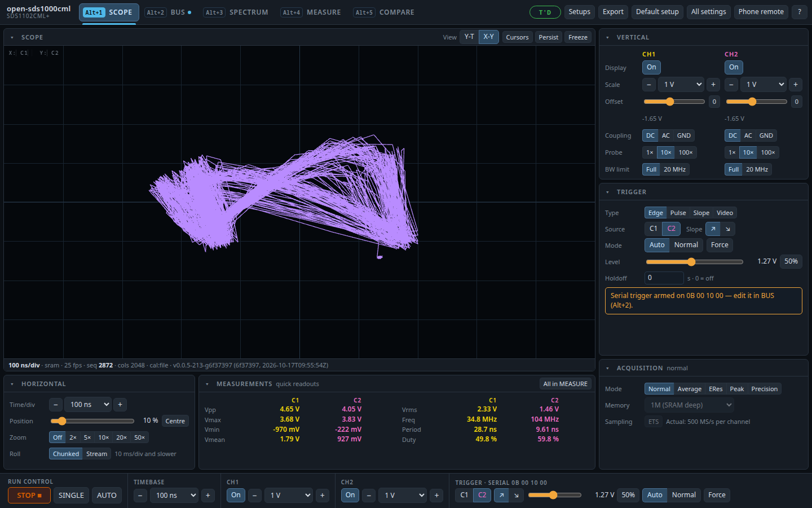The width and height of the screenshot is (812, 508).
Task: Set CH2 bandwidth limit to 20 MHz
Action: (x=757, y=169)
